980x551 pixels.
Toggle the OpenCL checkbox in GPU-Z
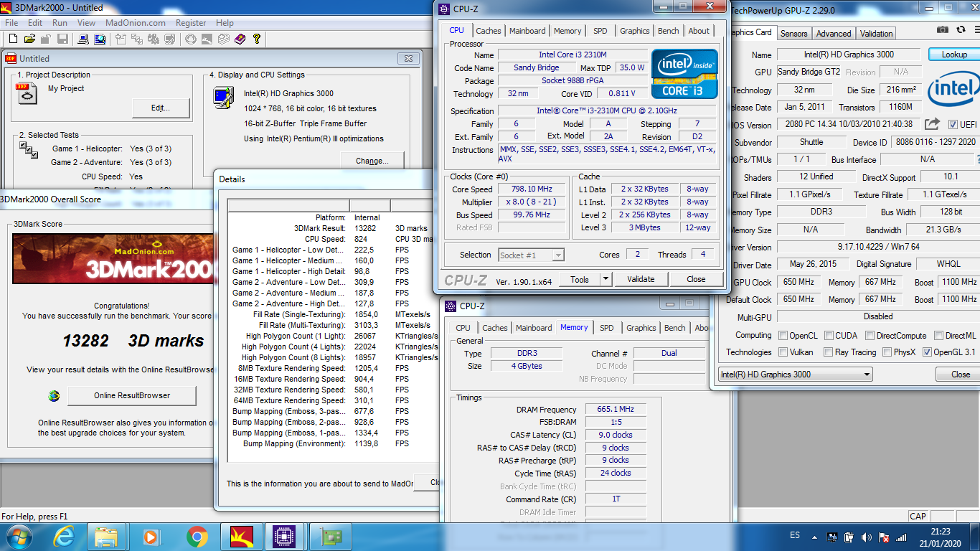point(783,335)
